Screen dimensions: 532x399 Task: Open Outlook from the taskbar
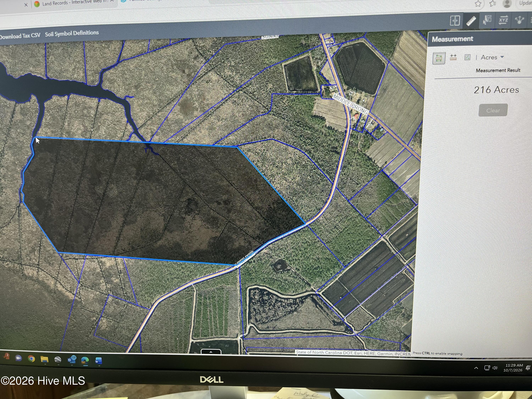point(72,360)
